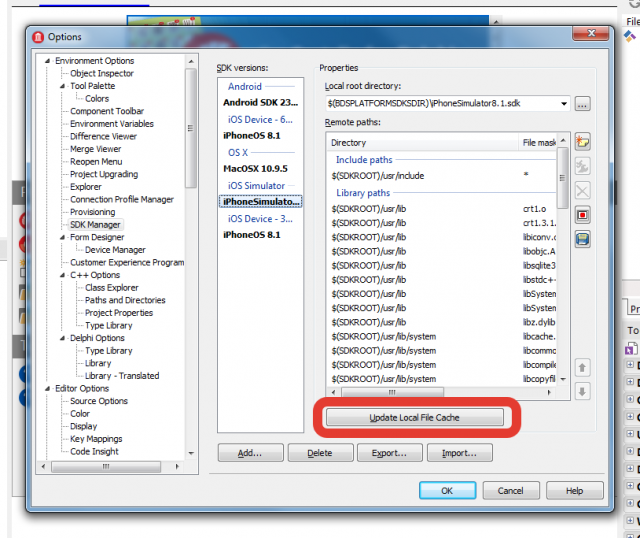The image size is (640, 538).
Task: Open Library - Translated options
Action: 122,376
